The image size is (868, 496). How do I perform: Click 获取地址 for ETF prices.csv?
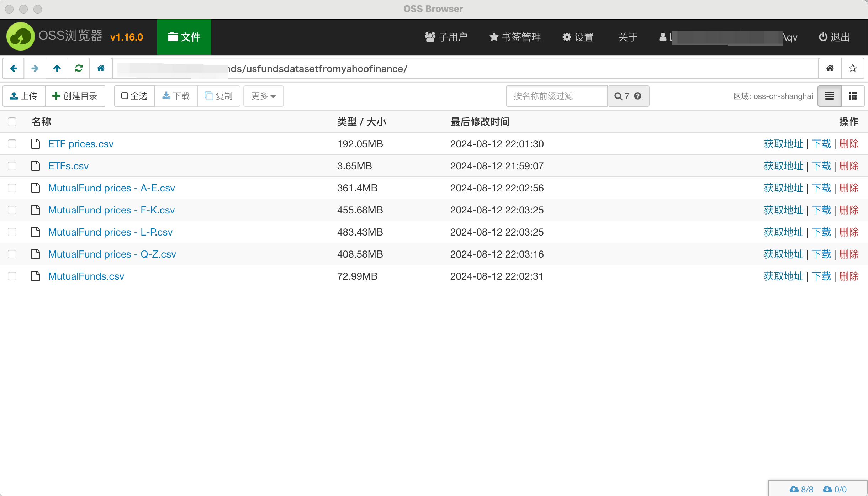point(783,144)
